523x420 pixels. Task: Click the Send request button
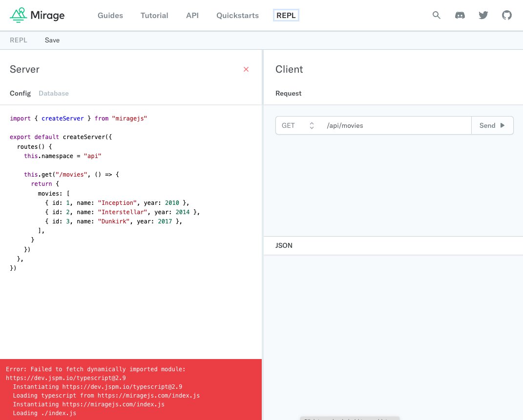tap(492, 125)
